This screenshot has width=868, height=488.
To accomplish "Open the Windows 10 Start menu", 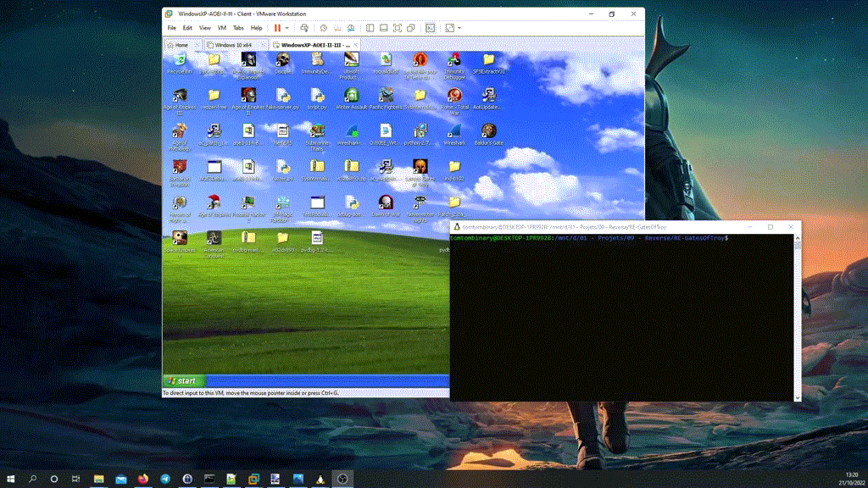I will click(10, 479).
